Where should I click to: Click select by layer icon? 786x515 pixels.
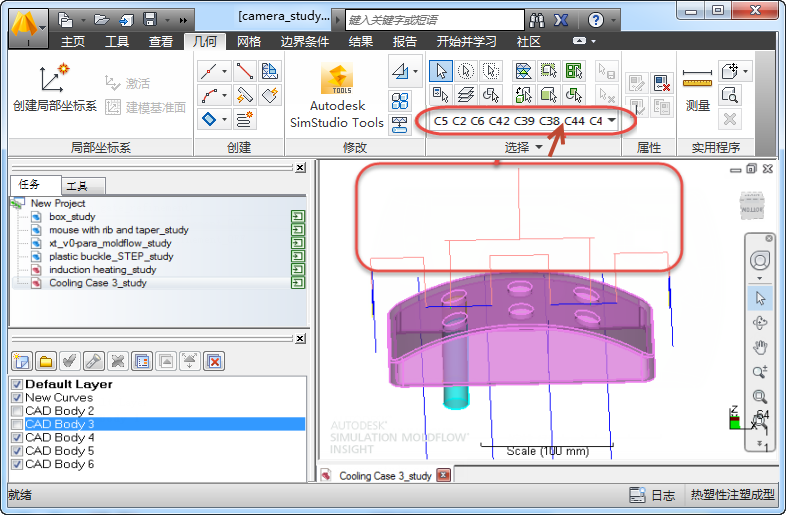click(466, 95)
